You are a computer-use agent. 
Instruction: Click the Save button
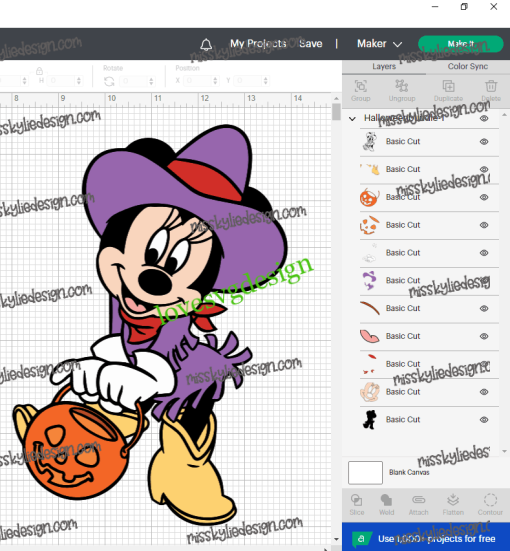[x=310, y=44]
